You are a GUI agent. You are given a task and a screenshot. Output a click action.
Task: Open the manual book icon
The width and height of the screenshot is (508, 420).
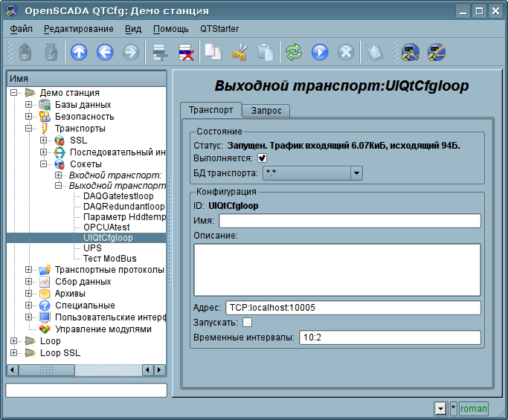click(x=375, y=52)
